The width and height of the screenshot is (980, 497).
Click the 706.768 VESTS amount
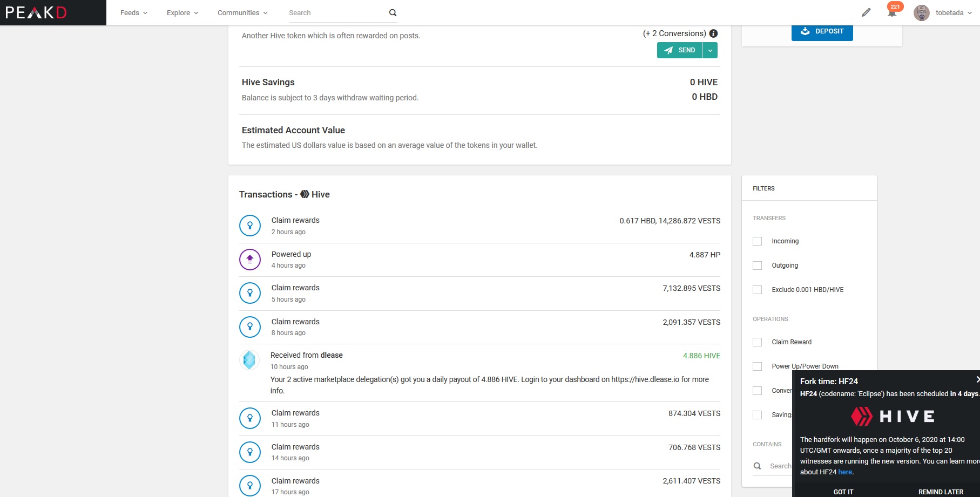694,447
